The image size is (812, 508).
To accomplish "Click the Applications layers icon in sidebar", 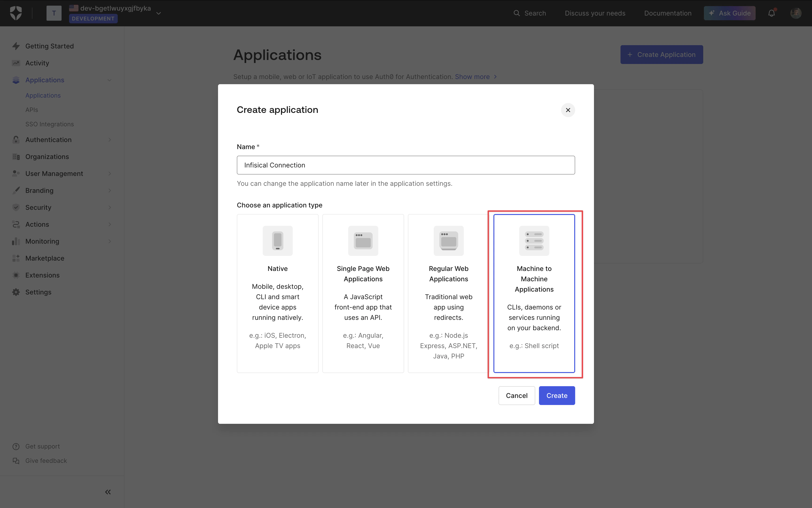I will (16, 80).
